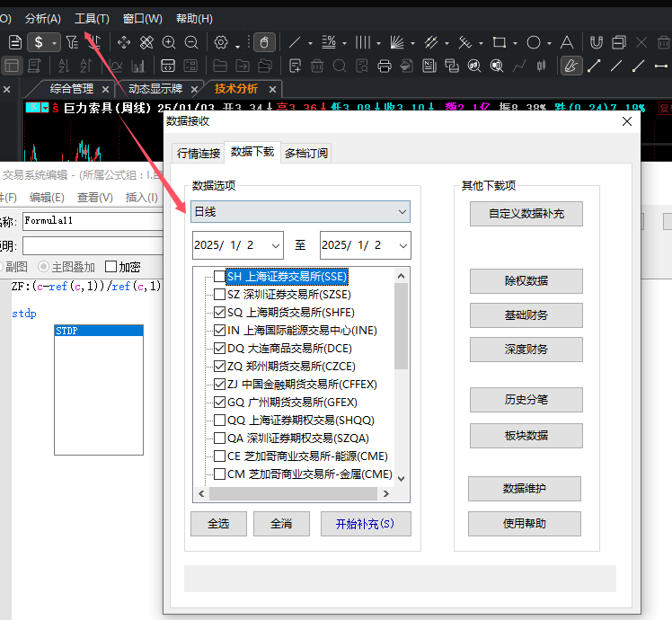672x620 pixels.
Task: Toggle the magnet snap icon
Action: [x=597, y=42]
